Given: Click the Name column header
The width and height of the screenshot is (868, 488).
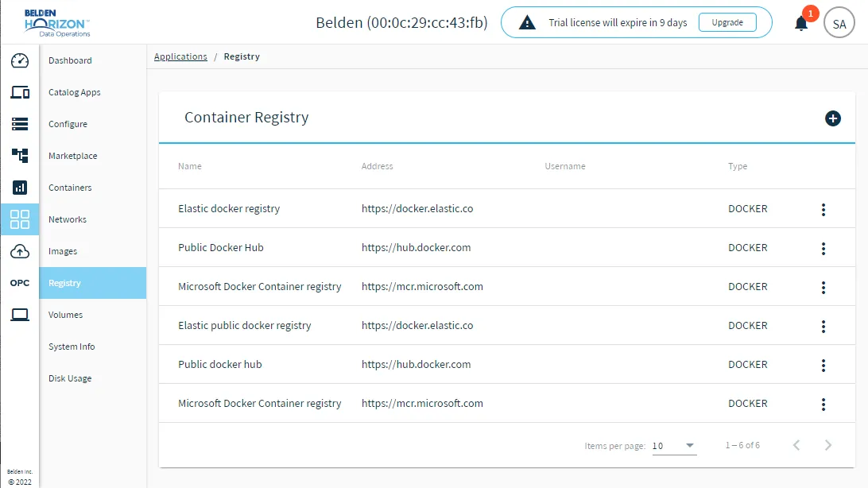Looking at the screenshot, I should point(190,166).
